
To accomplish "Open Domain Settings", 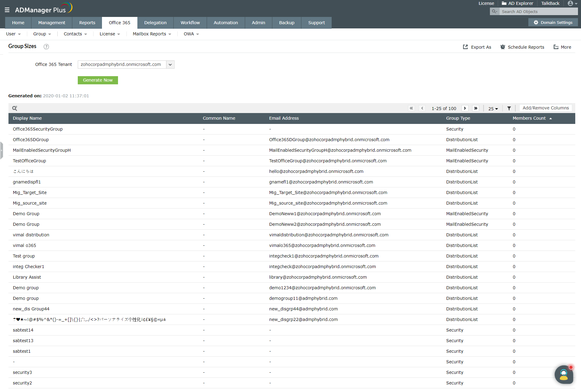I will click(553, 23).
